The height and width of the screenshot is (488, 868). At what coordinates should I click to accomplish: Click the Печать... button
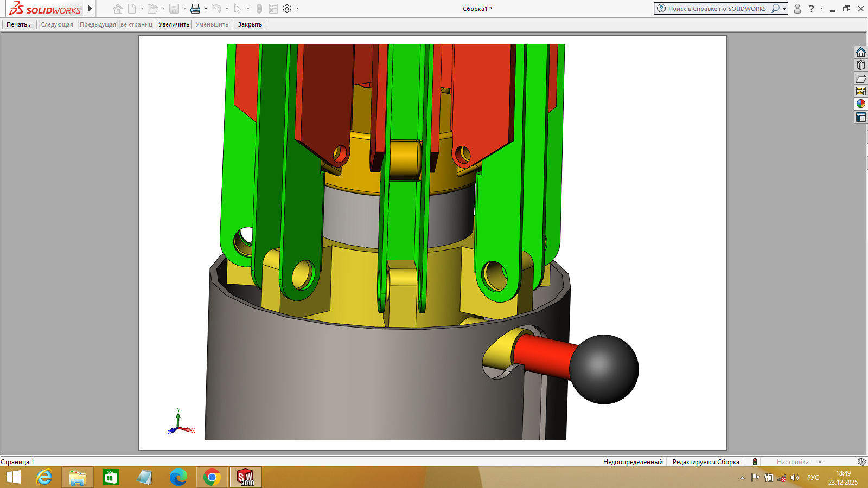(x=20, y=24)
